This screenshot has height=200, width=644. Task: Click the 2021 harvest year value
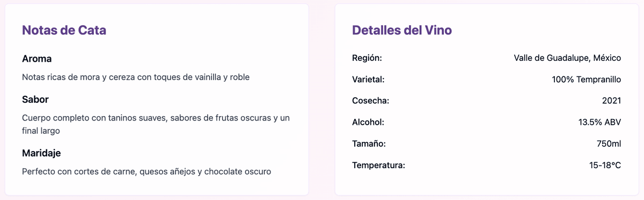point(612,101)
